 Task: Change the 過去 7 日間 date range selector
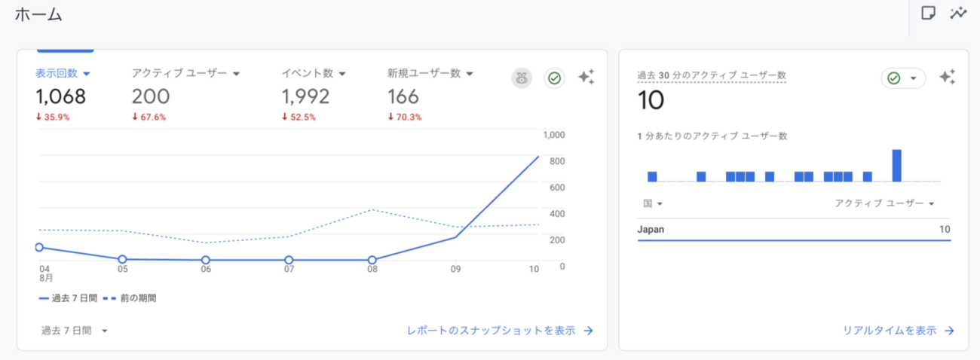point(75,331)
